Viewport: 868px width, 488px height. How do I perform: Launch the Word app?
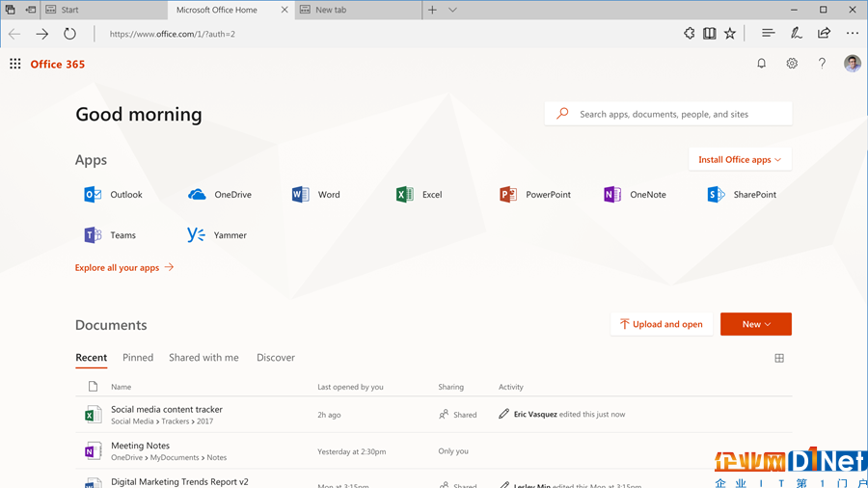coord(315,195)
